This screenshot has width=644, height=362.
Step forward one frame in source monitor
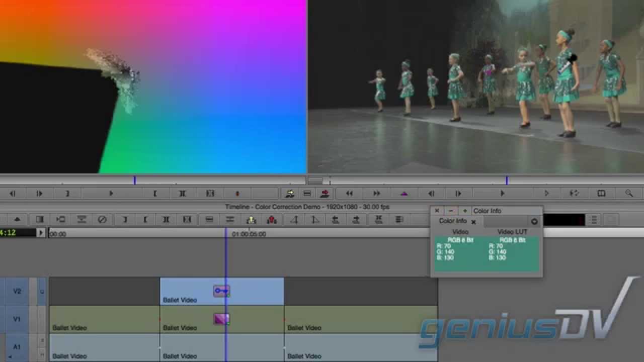click(x=40, y=194)
